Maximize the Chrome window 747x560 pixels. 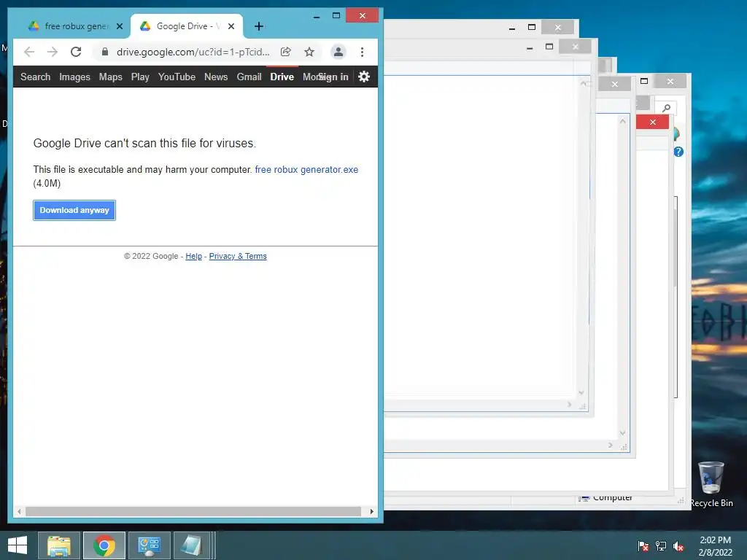[336, 16]
